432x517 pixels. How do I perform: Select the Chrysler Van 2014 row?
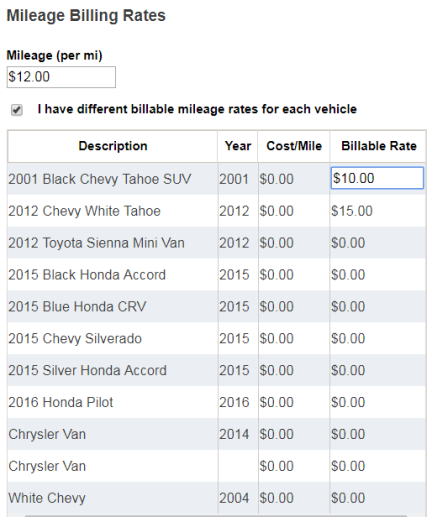(x=216, y=434)
